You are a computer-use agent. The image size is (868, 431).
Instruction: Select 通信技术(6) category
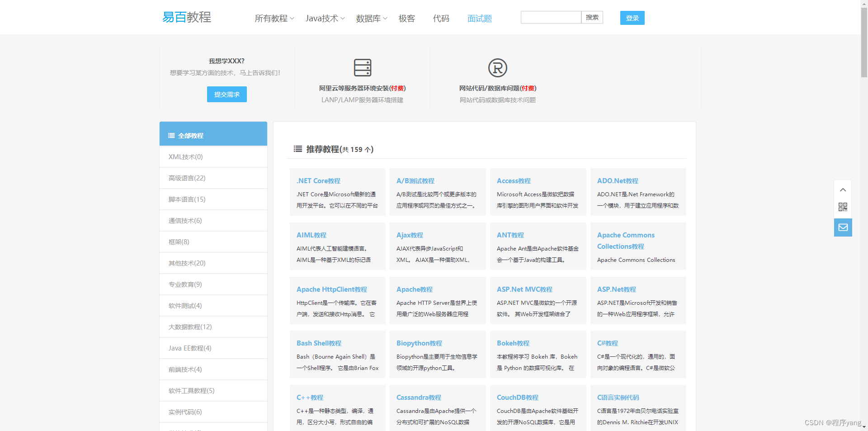pyautogui.click(x=213, y=221)
